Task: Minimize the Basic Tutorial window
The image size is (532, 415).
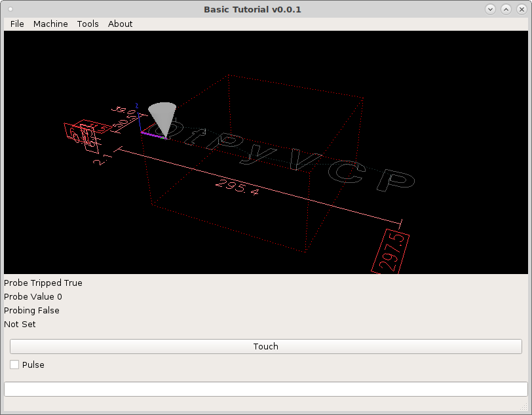Action: coord(490,10)
